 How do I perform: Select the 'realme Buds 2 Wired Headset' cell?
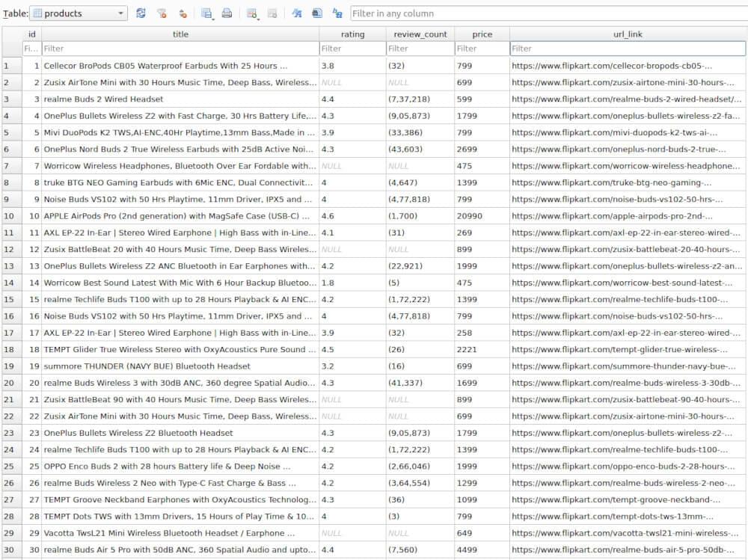pyautogui.click(x=180, y=99)
